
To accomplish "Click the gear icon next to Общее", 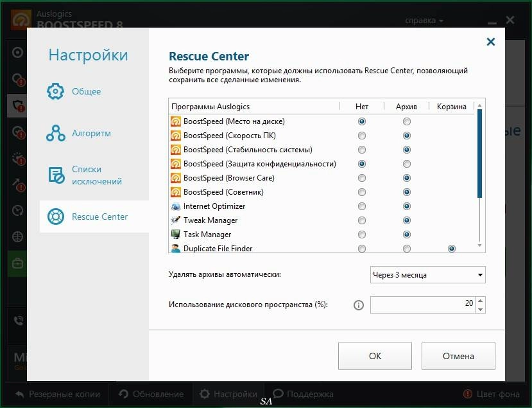I will click(55, 91).
